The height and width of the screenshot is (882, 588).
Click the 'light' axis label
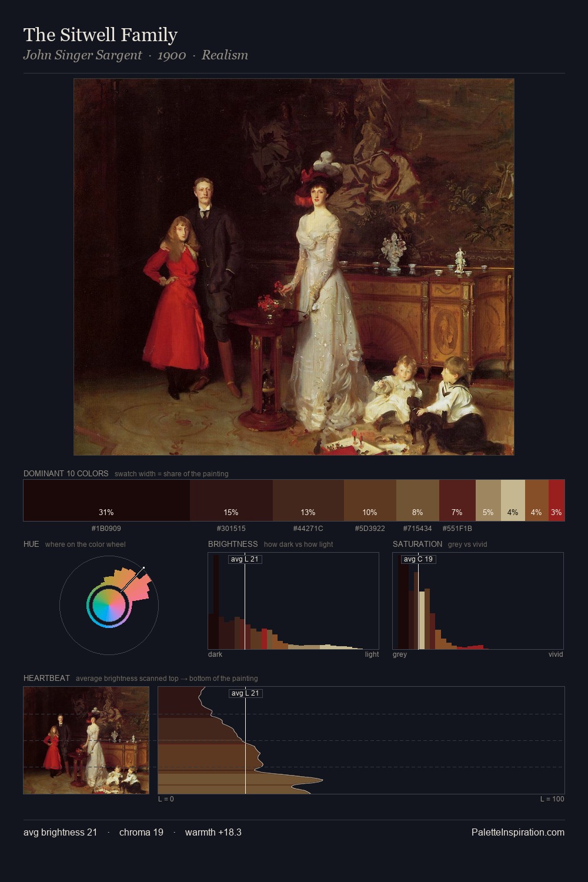pyautogui.click(x=372, y=654)
